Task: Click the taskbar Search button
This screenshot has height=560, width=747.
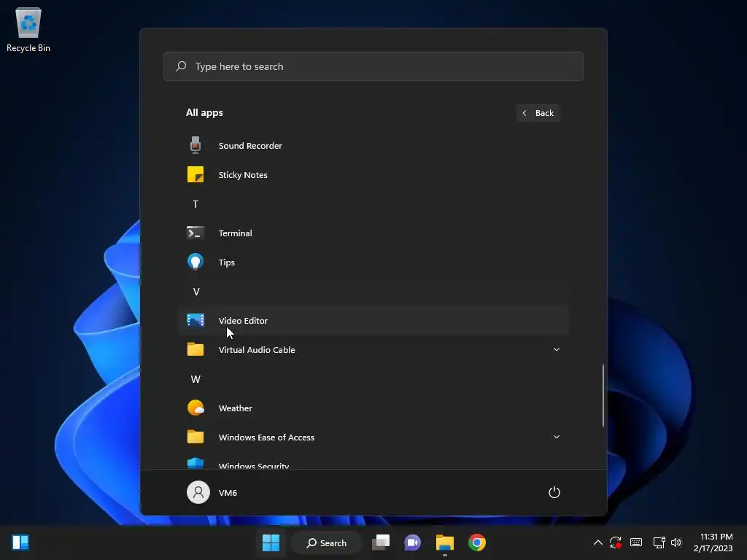Action: point(326,542)
